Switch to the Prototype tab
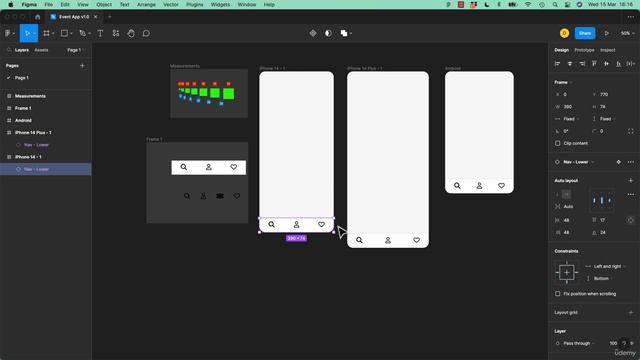 pyautogui.click(x=584, y=50)
